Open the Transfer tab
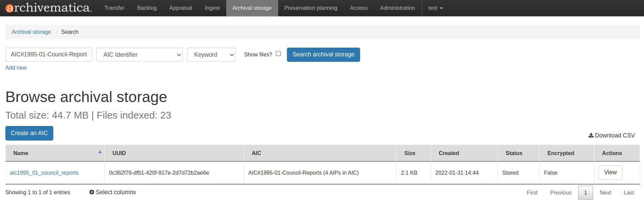644x202 pixels. coord(114,8)
